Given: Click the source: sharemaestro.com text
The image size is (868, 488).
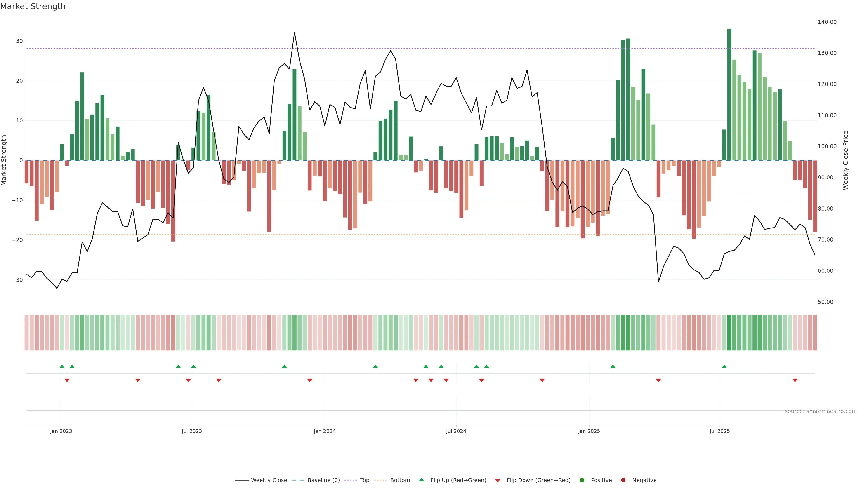Looking at the screenshot, I should click(821, 411).
